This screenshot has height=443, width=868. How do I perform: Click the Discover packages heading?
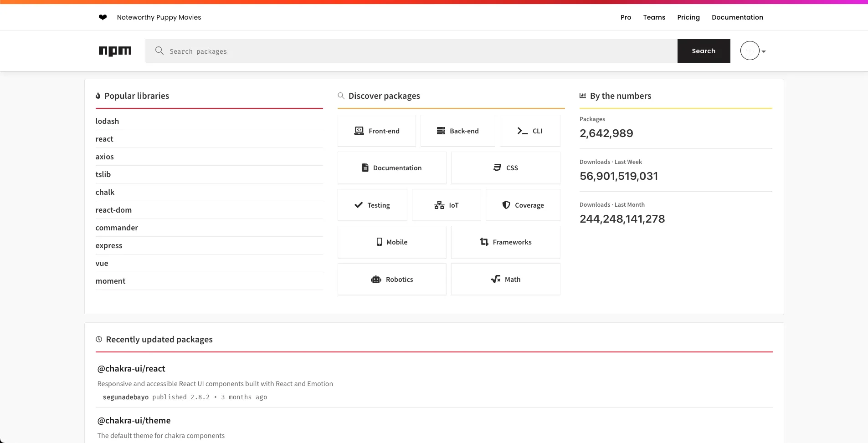384,96
